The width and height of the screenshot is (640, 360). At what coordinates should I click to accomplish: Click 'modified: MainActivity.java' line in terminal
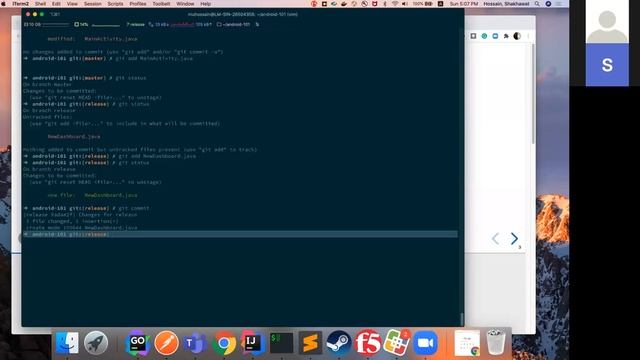(93, 39)
